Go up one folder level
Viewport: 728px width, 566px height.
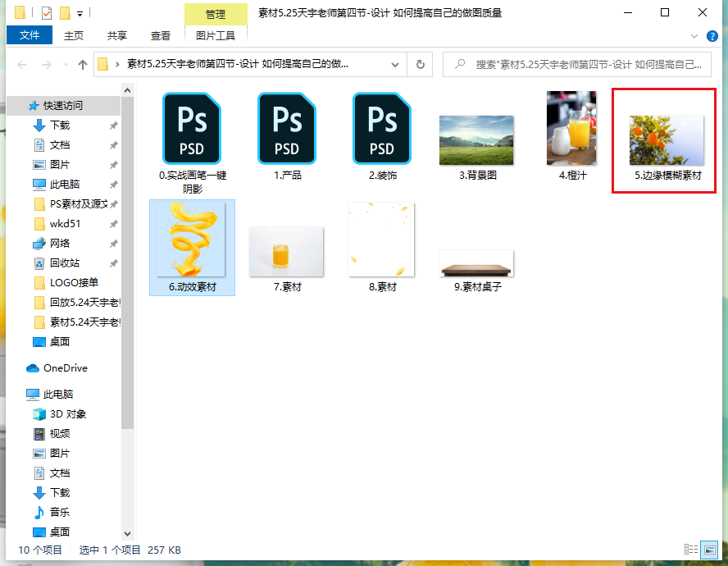point(83,65)
